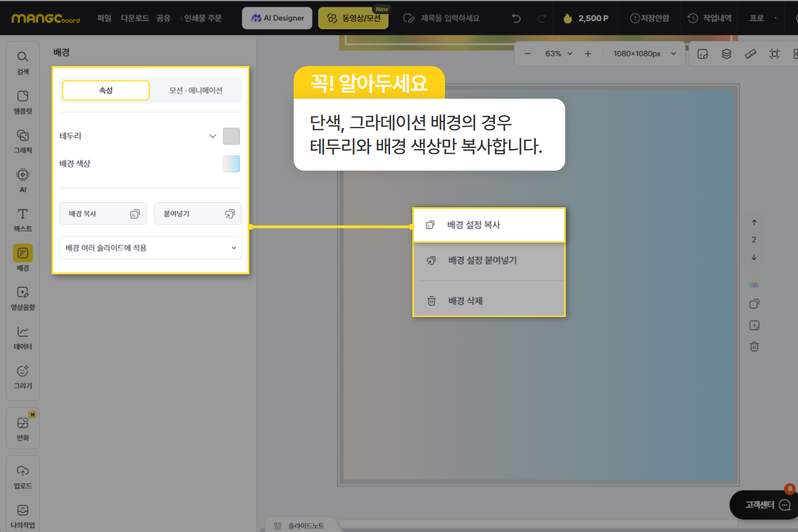This screenshot has height=532, width=798.
Task: Move slide up with the arrow
Action: (754, 222)
